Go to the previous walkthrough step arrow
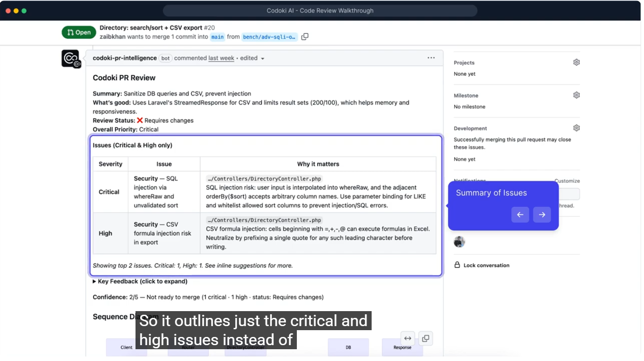The height and width of the screenshot is (361, 644). [x=520, y=215]
